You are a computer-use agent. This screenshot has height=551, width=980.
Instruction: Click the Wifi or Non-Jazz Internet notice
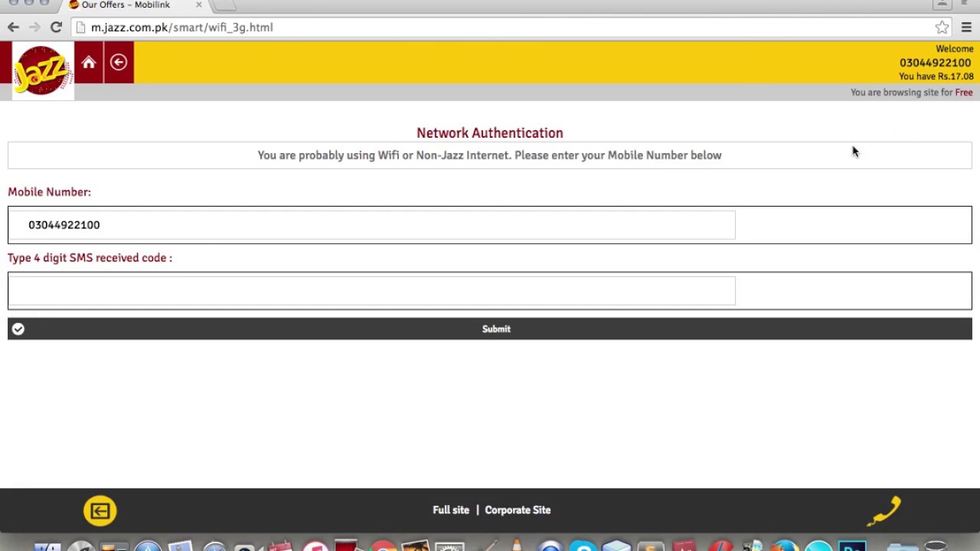[x=490, y=155]
